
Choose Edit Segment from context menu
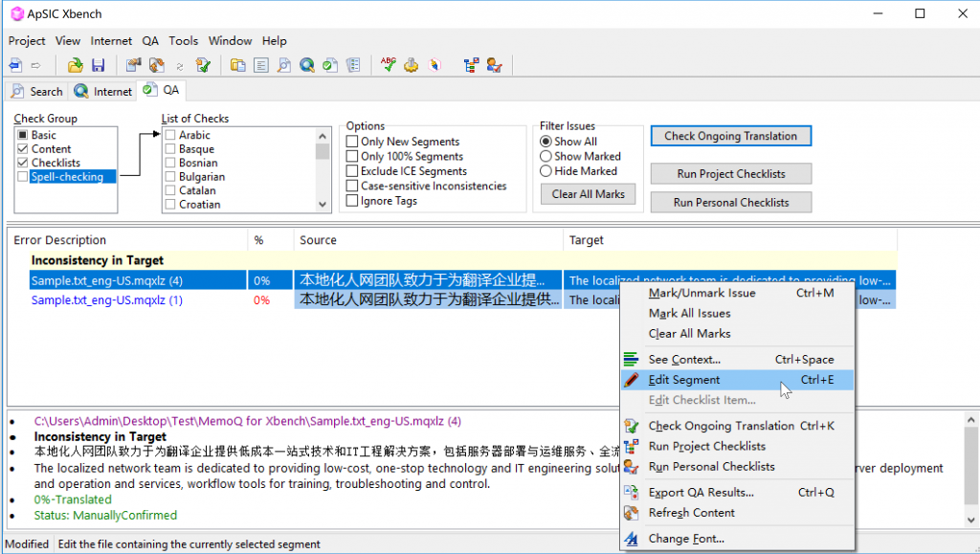pos(684,380)
